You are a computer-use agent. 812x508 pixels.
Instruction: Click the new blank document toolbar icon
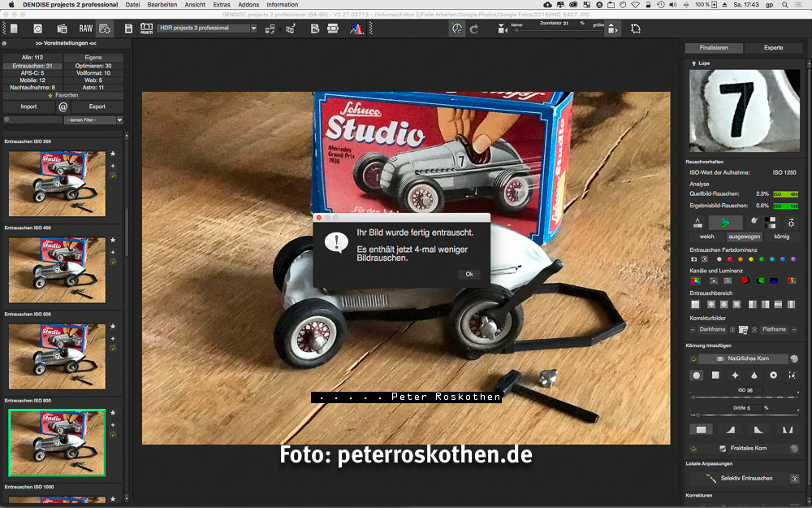tap(14, 28)
